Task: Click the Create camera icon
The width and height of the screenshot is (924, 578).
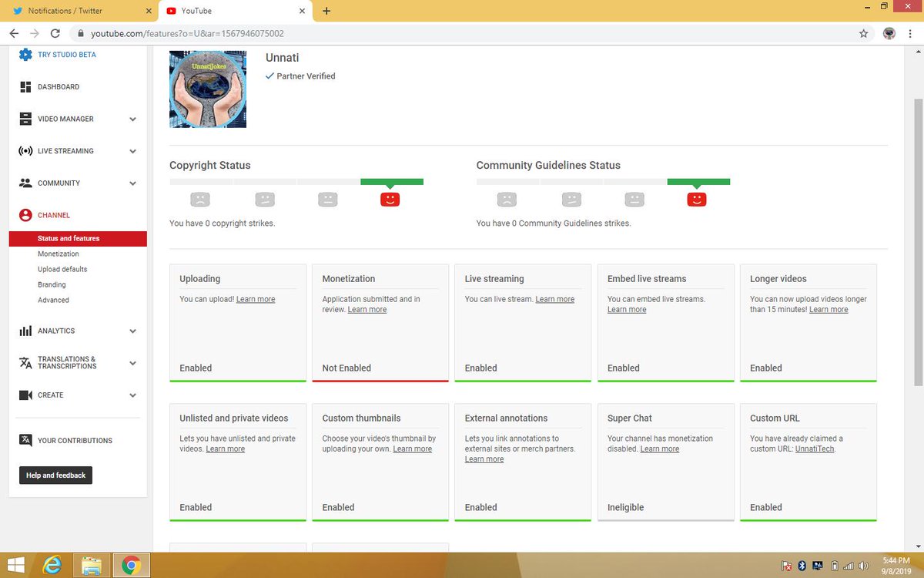Action: tap(25, 395)
